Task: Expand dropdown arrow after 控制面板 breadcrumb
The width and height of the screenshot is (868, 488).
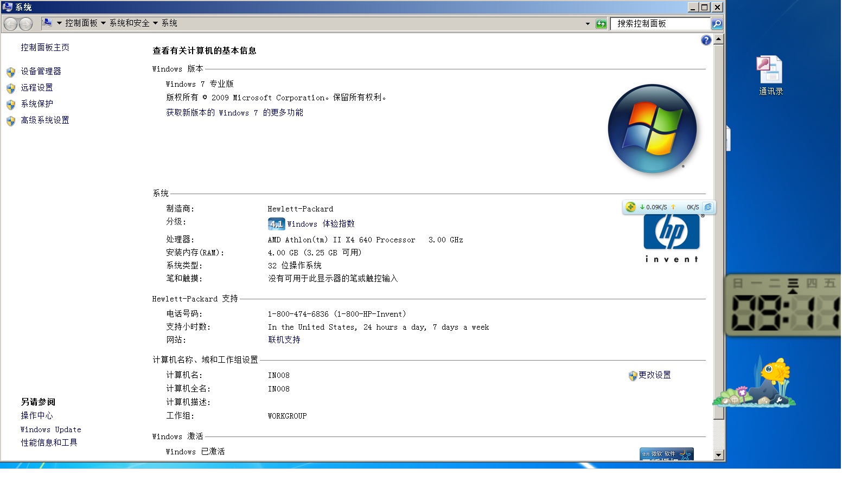Action: click(x=103, y=23)
